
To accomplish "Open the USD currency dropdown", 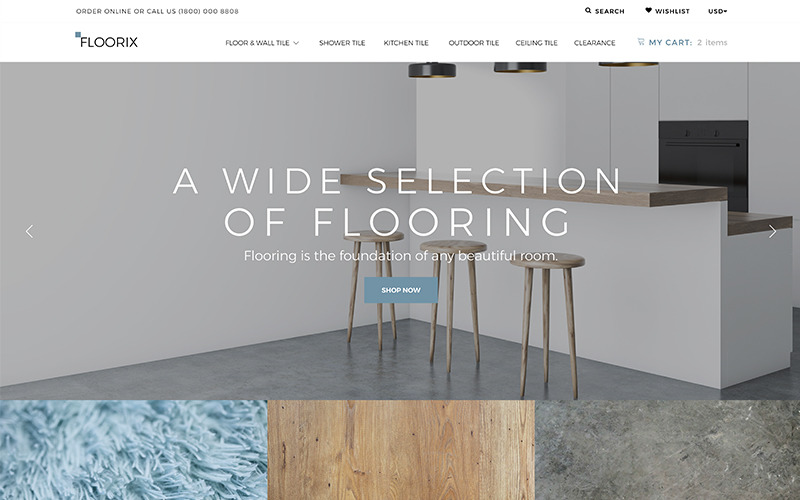I will [717, 11].
